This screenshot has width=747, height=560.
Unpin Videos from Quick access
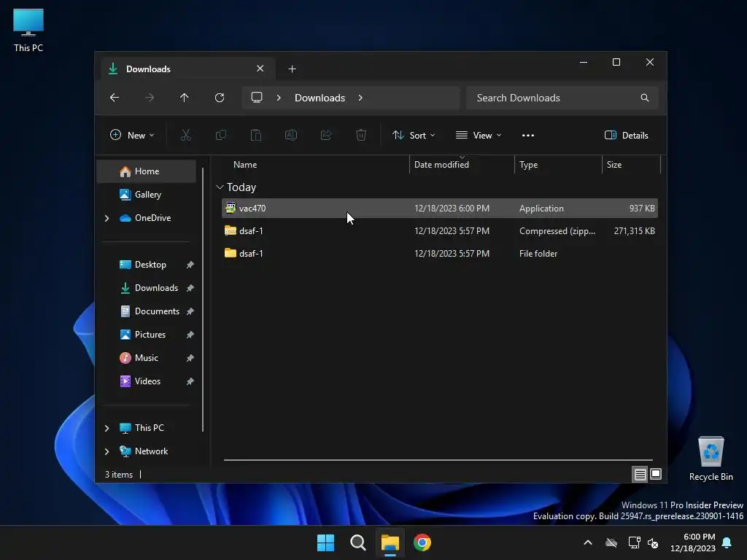tap(190, 381)
